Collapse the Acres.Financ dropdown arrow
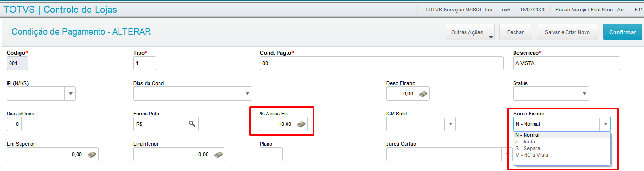Screen dimensions: 644x171 605,124
